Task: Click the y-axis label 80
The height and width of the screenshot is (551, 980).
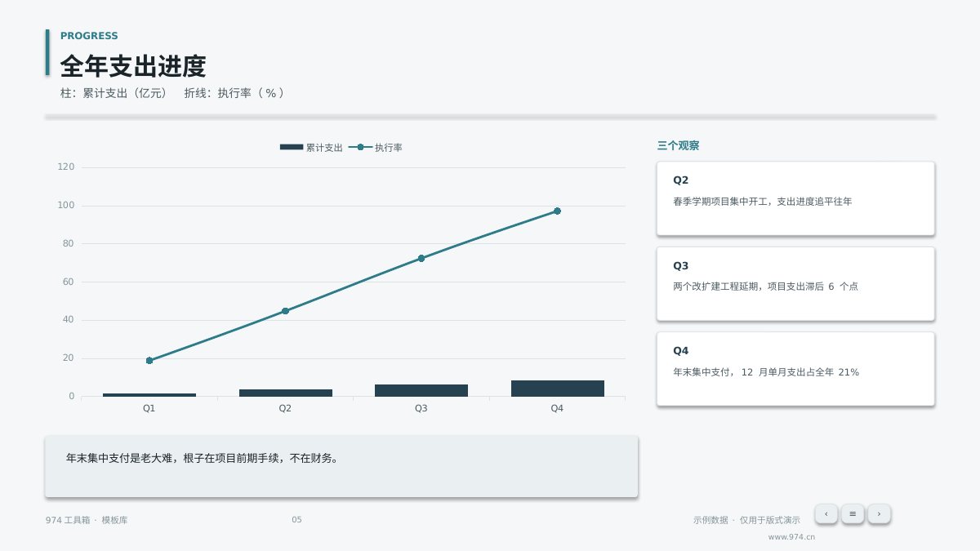Action: click(x=69, y=243)
